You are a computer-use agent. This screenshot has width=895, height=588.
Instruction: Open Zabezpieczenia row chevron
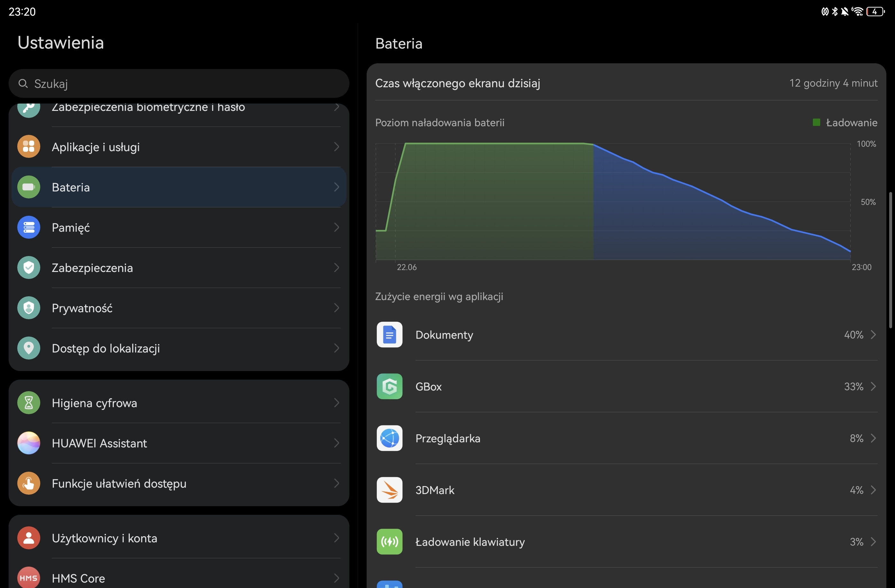336,267
